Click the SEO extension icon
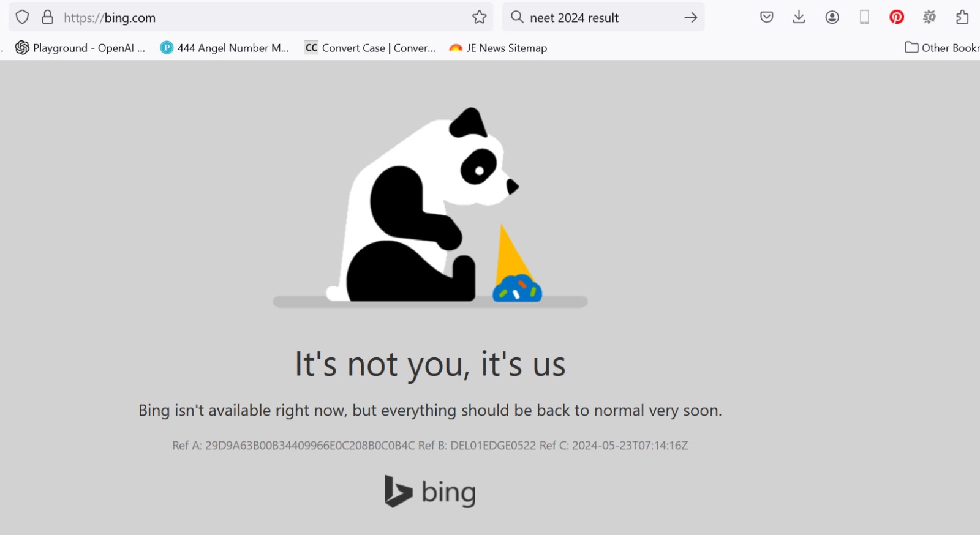Viewport: 980px width, 535px height. tap(929, 17)
